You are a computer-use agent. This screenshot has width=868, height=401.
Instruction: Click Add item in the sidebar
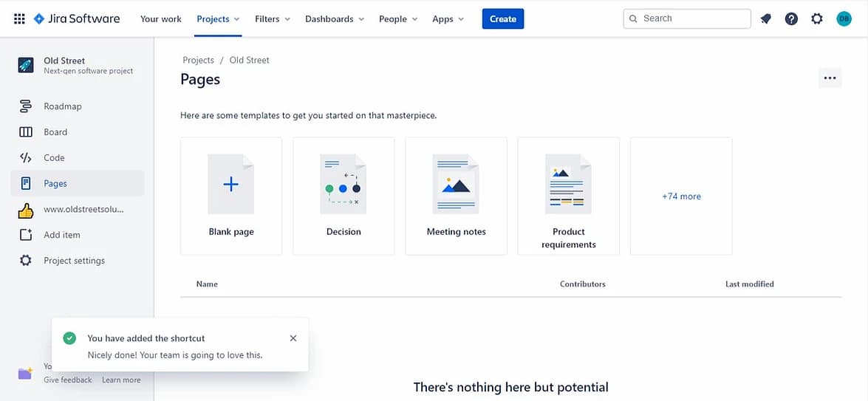[x=61, y=235]
